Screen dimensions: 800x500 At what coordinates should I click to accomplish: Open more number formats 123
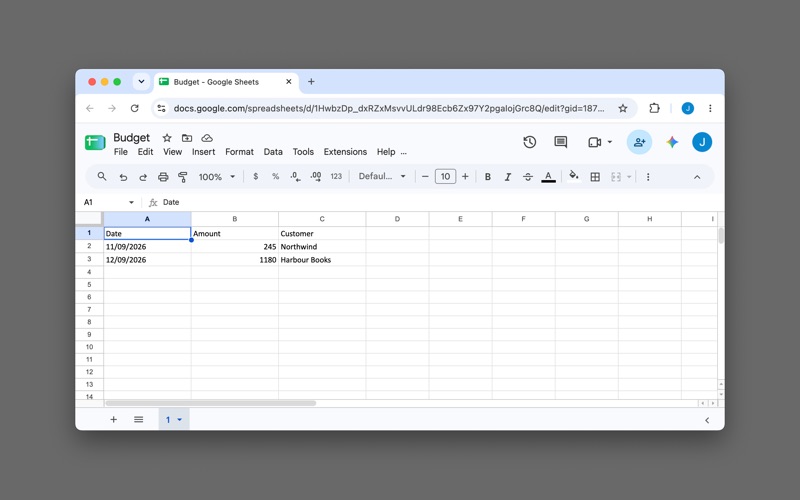pos(336,177)
